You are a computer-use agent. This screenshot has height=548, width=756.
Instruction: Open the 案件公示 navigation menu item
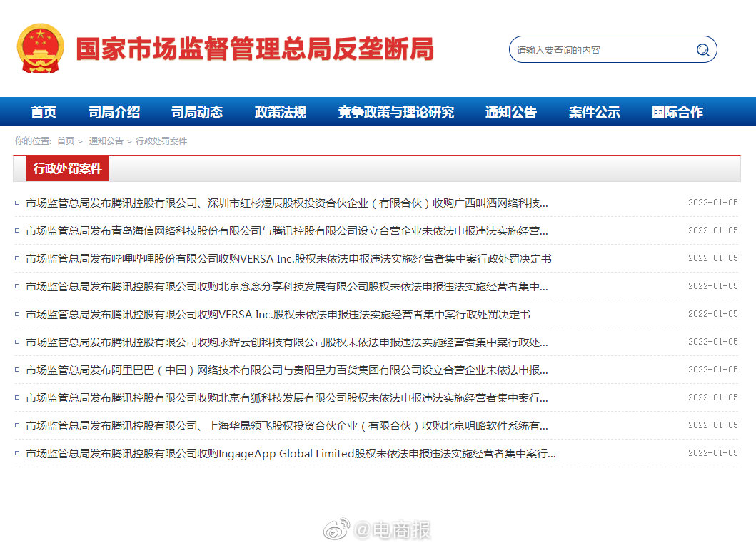click(594, 112)
